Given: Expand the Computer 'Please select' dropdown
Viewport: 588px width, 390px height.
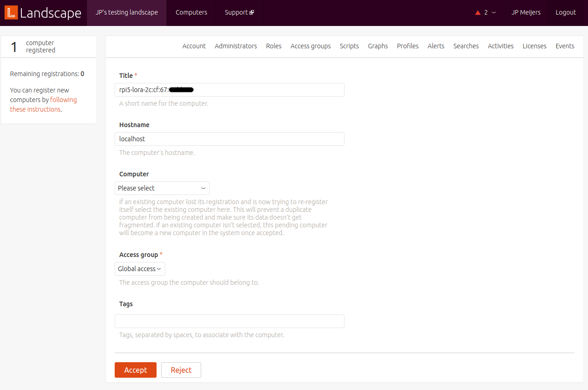Looking at the screenshot, I should pos(162,188).
